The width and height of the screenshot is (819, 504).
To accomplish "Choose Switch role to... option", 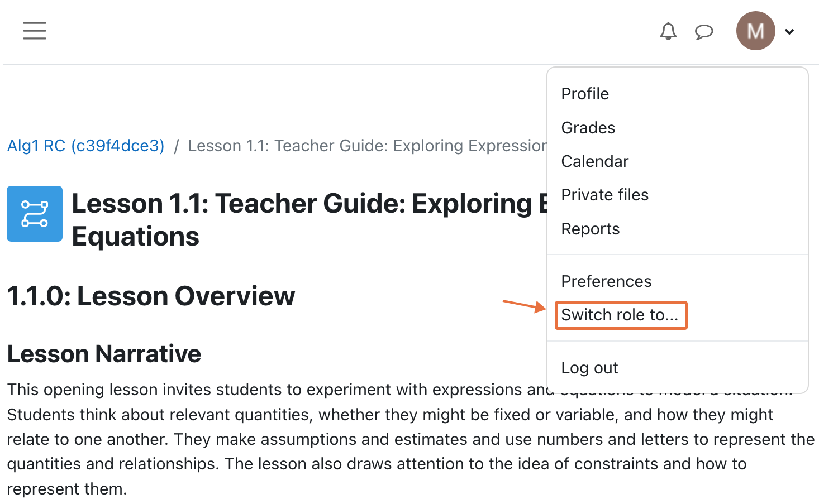I will (x=620, y=315).
